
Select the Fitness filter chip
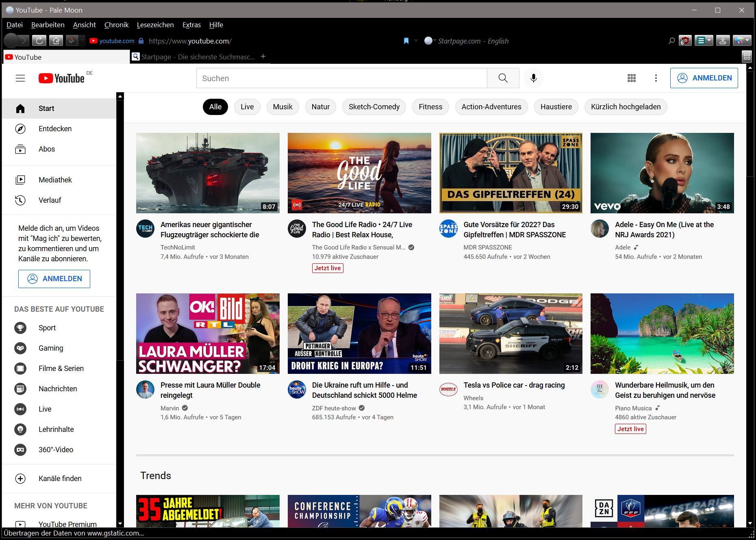pyautogui.click(x=430, y=107)
